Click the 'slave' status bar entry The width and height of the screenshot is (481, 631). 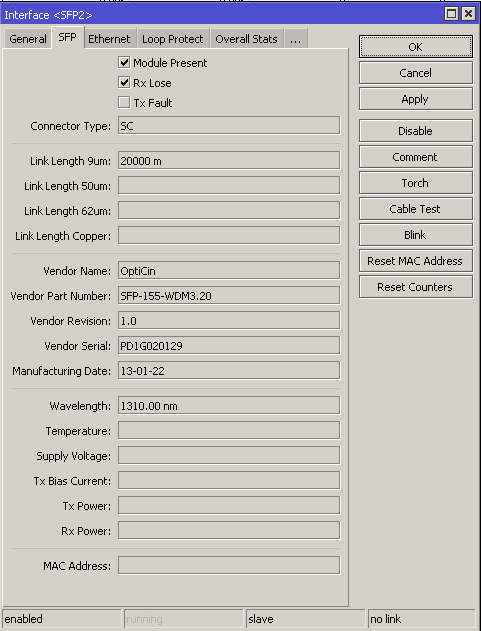point(306,619)
